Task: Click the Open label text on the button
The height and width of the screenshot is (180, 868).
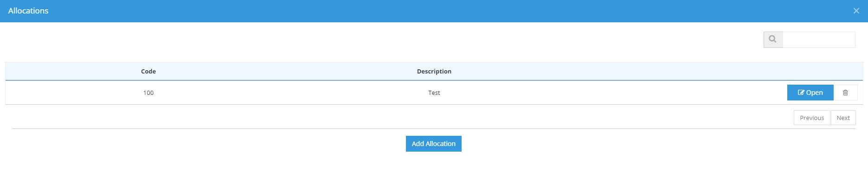Action: coord(815,93)
